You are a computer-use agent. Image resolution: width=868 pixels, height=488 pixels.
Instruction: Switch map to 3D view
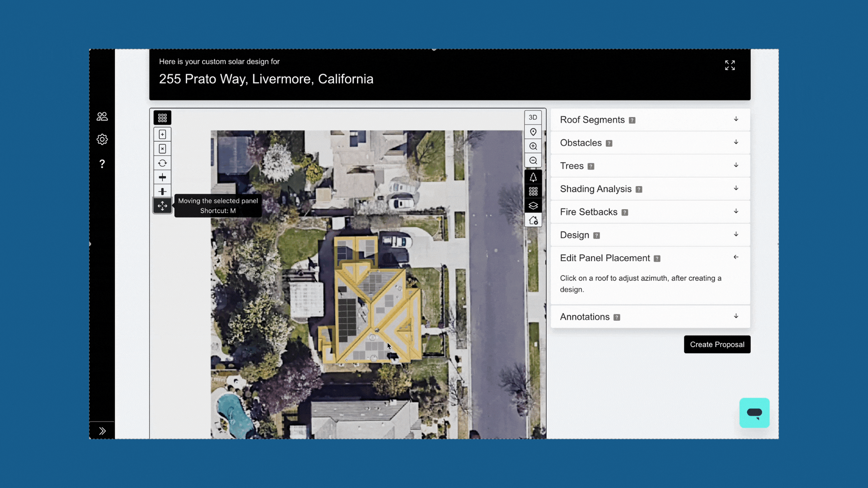click(x=533, y=117)
